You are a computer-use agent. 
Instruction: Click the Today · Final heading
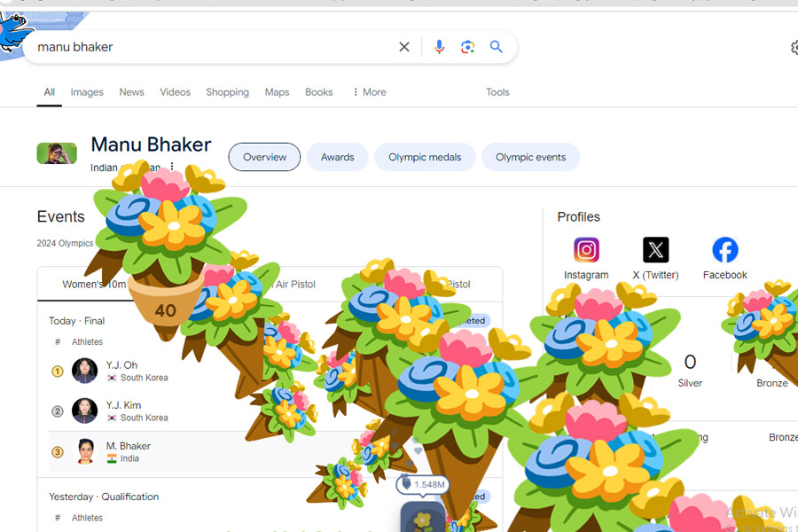[x=77, y=321]
